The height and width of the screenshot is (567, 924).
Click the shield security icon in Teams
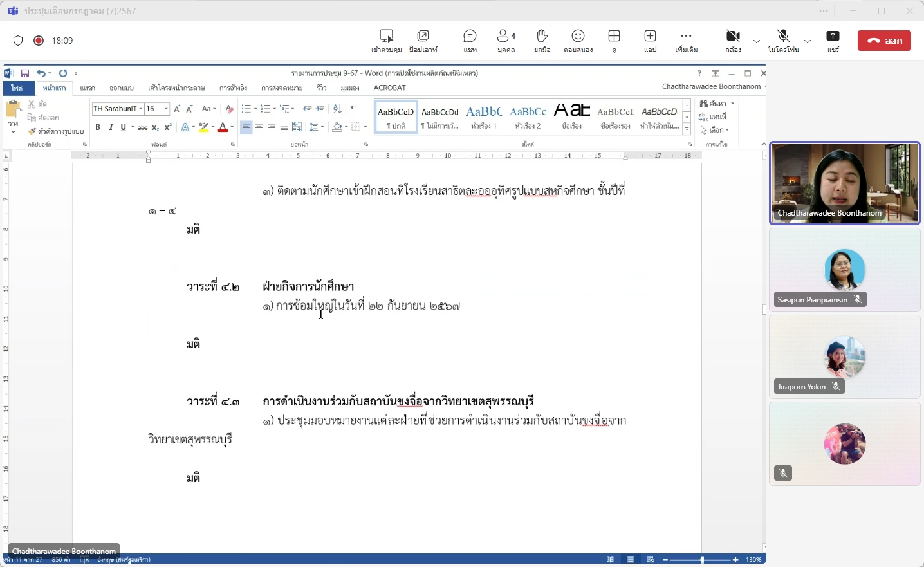point(18,41)
